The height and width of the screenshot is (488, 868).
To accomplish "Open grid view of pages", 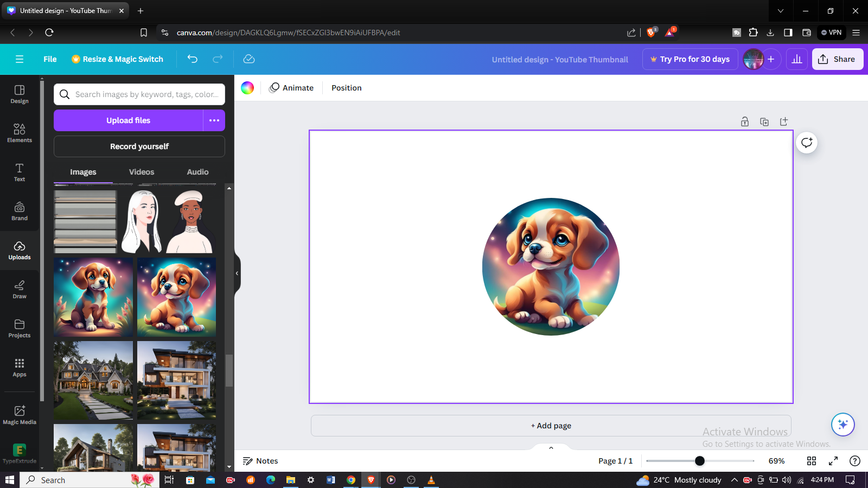I will pyautogui.click(x=812, y=461).
